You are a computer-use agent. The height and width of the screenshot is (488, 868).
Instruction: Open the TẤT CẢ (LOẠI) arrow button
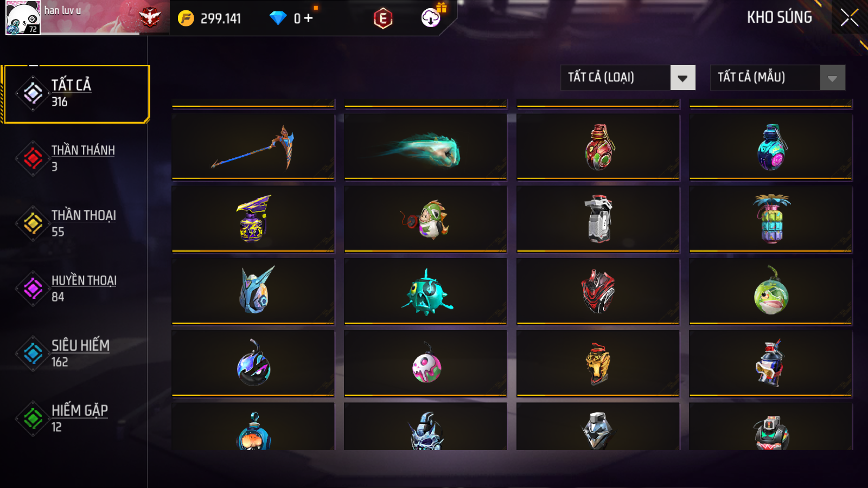(683, 78)
